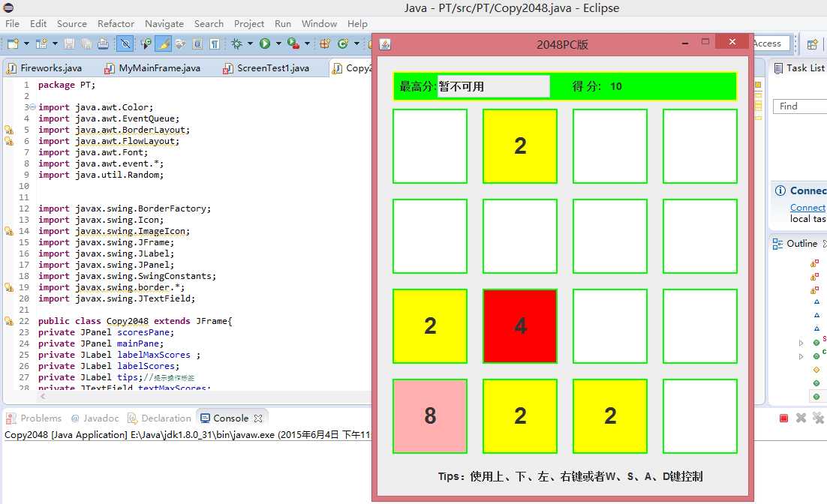The height and width of the screenshot is (504, 827).
Task: Click the Save All toolbar icon
Action: 86,43
